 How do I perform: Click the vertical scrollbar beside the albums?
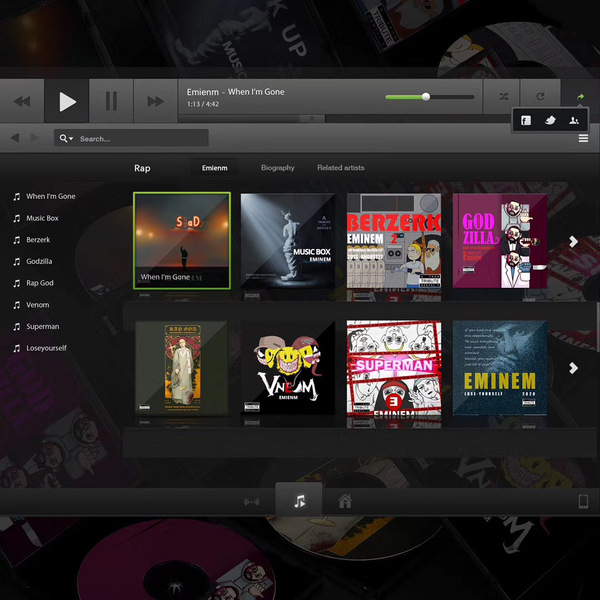[x=598, y=326]
